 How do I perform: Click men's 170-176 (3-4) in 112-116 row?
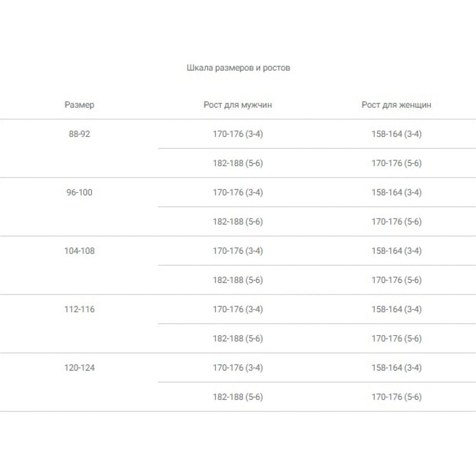click(x=238, y=309)
